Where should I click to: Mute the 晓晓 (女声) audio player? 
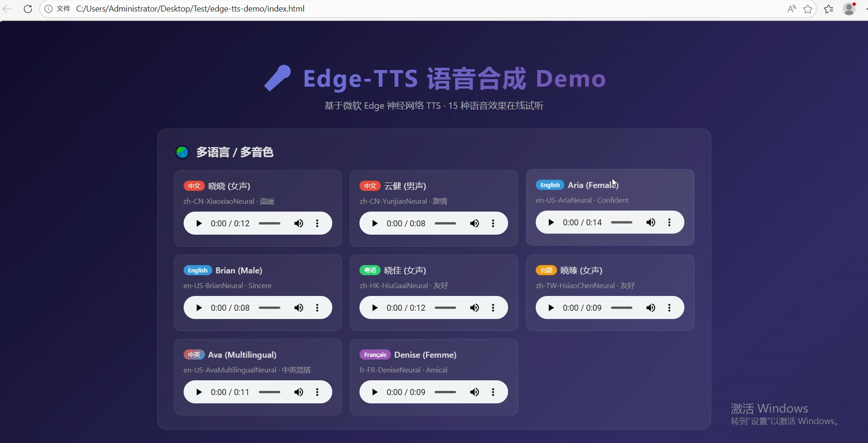299,224
